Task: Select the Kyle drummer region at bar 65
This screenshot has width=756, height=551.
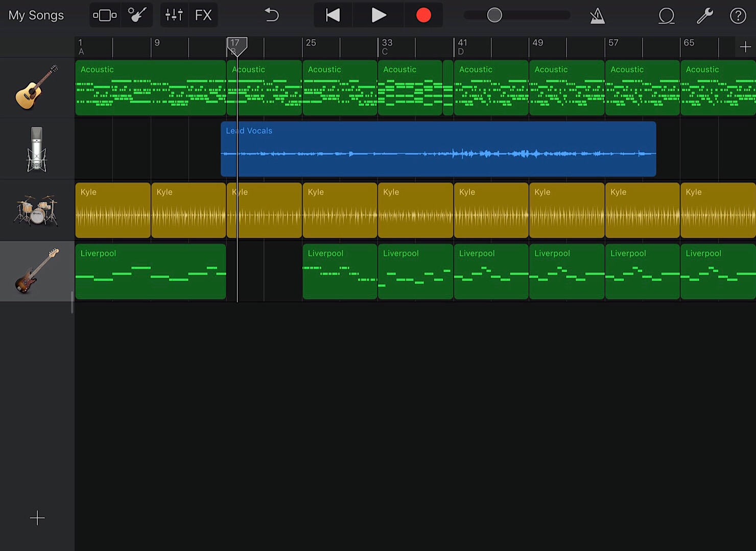Action: tap(718, 210)
